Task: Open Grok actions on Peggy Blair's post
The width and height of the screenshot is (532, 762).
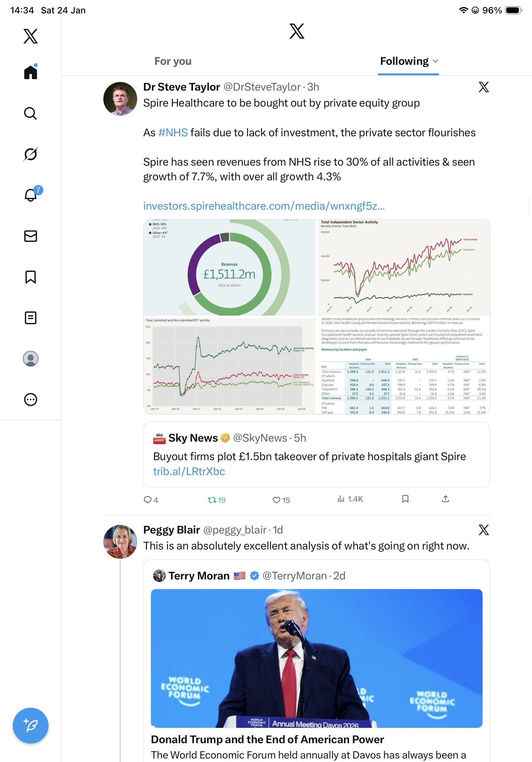Action: pos(484,530)
